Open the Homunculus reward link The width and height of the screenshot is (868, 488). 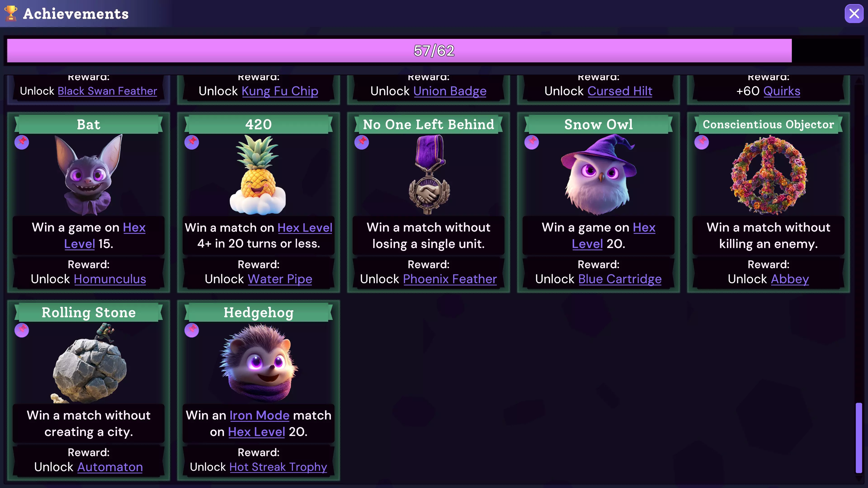(110, 279)
